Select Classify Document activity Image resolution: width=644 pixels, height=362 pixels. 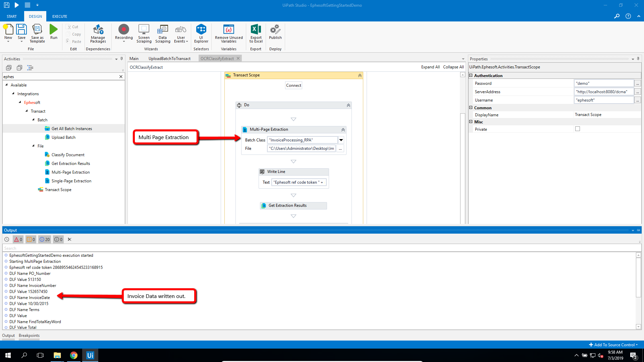[68, 155]
